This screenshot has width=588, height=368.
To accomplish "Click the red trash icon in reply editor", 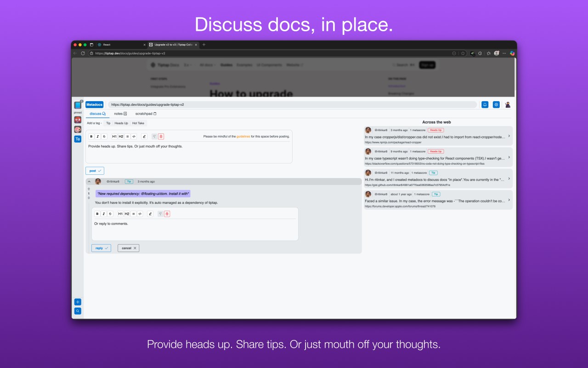I will pyautogui.click(x=167, y=214).
